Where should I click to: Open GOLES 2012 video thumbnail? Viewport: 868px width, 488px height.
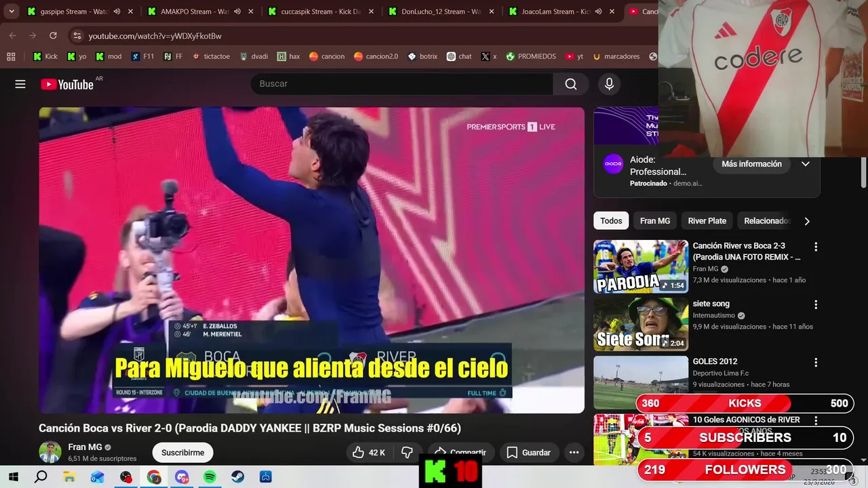641,382
